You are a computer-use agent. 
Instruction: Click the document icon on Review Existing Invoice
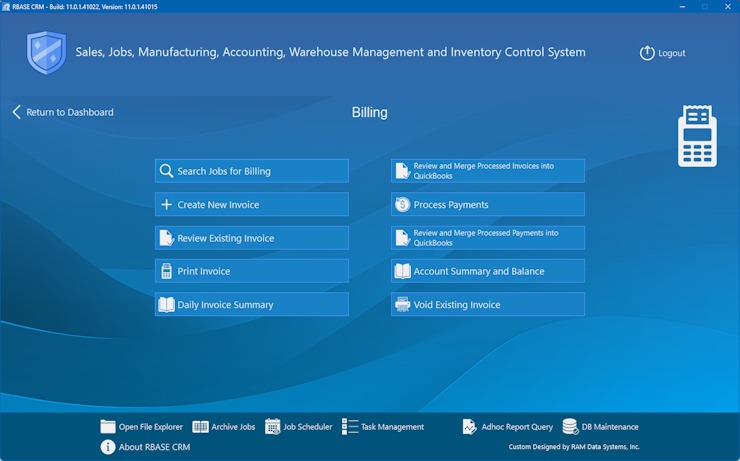[x=166, y=238]
